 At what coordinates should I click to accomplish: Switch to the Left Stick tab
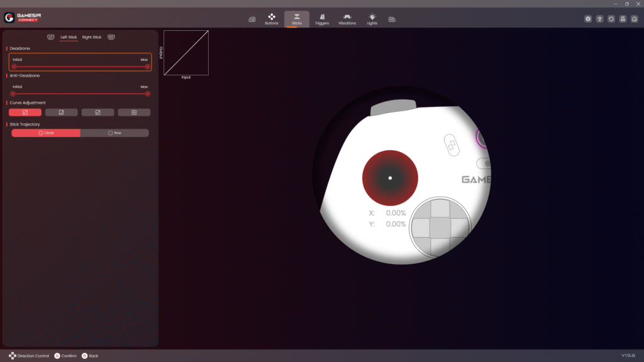point(69,37)
